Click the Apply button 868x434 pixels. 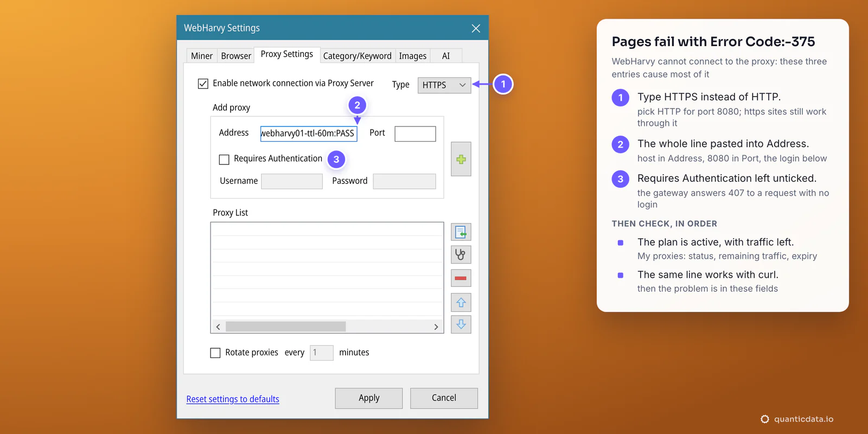point(369,398)
